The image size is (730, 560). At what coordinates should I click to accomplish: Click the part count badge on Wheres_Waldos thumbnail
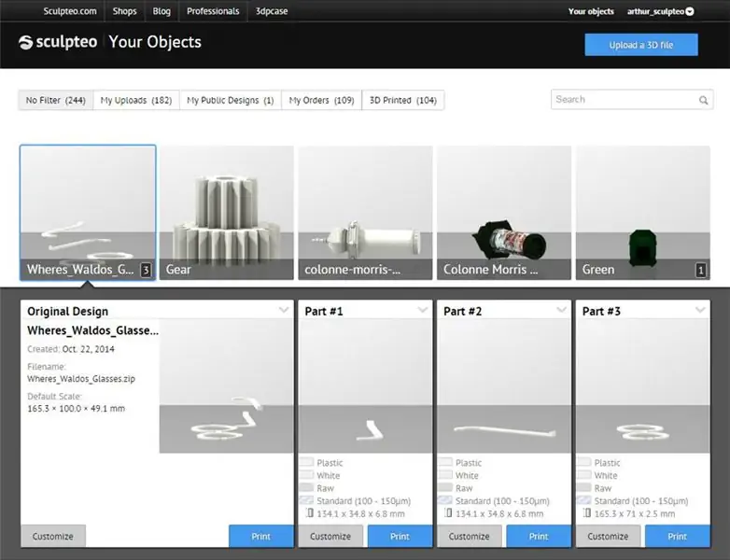(146, 270)
